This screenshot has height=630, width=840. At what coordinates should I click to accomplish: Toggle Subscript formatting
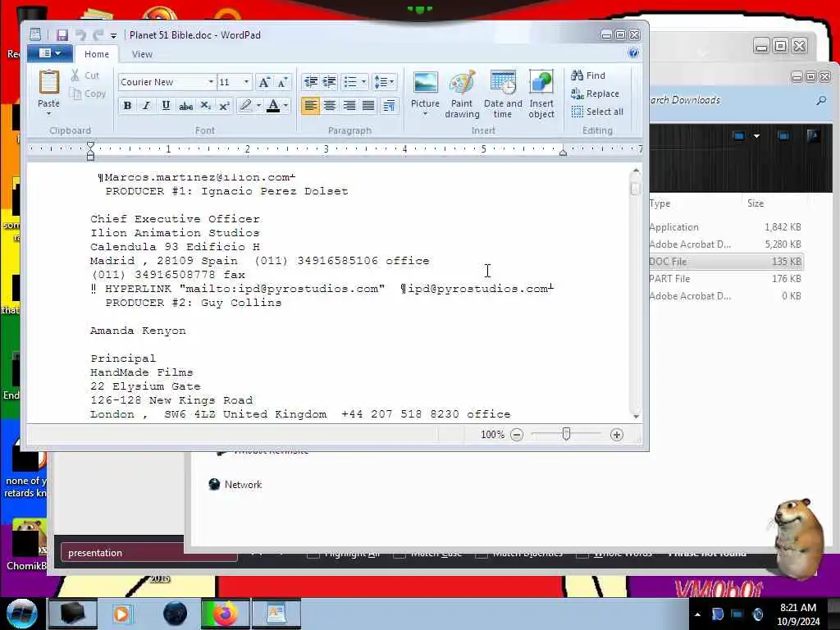(x=205, y=106)
